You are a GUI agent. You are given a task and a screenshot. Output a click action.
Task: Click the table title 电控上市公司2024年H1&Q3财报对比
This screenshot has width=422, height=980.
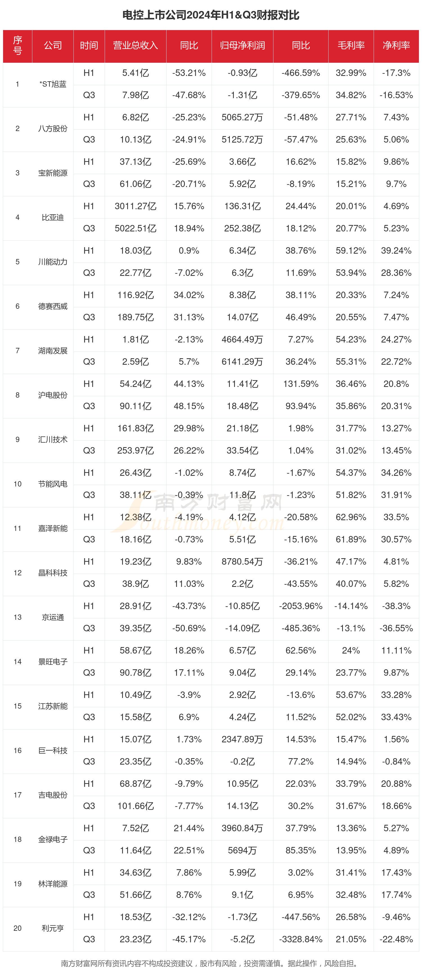click(x=211, y=15)
